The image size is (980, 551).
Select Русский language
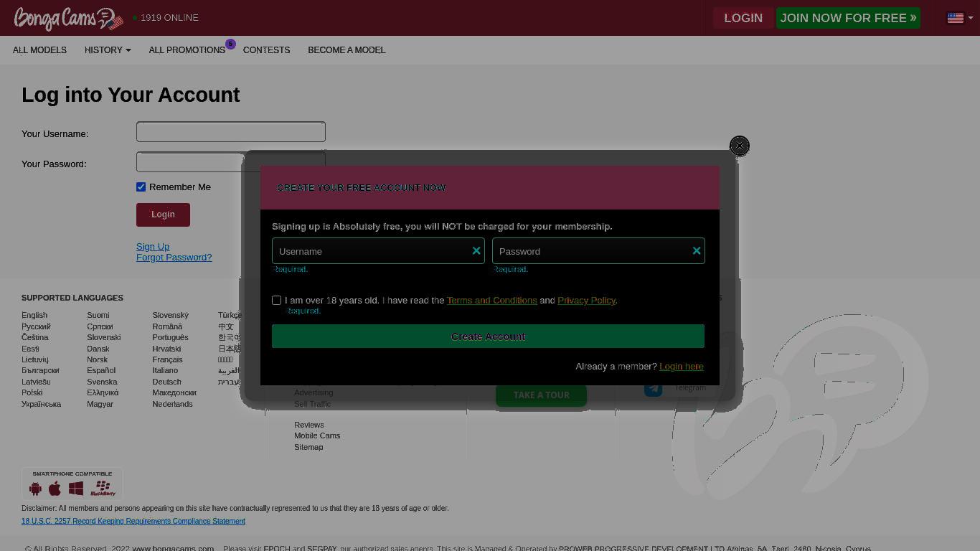(36, 326)
